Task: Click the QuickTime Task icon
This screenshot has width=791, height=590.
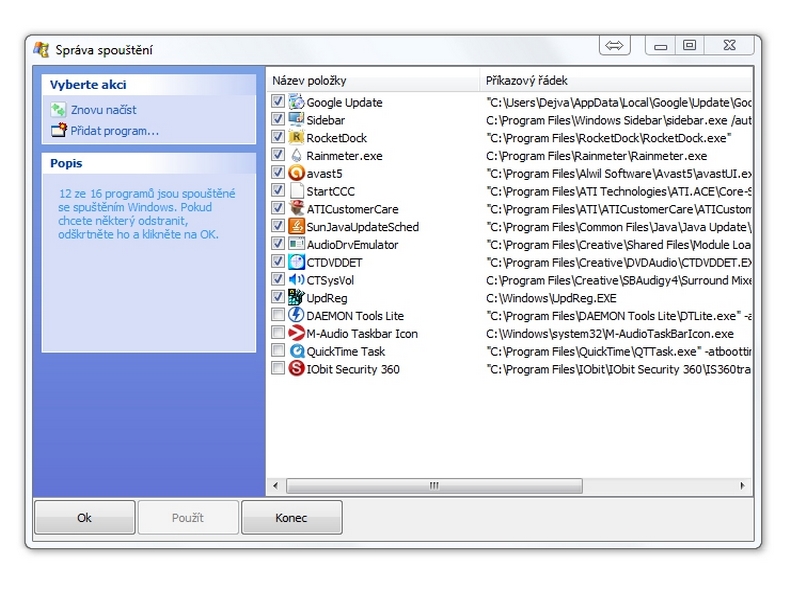Action: pyautogui.click(x=296, y=351)
